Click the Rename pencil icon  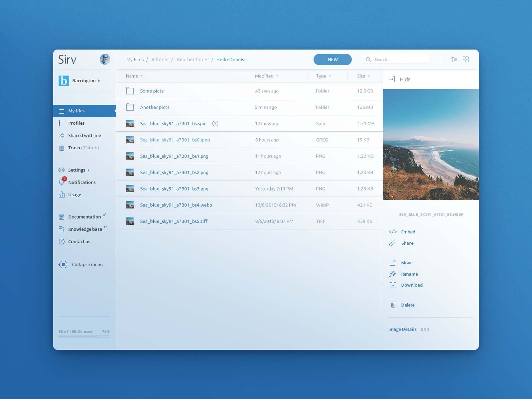(393, 274)
